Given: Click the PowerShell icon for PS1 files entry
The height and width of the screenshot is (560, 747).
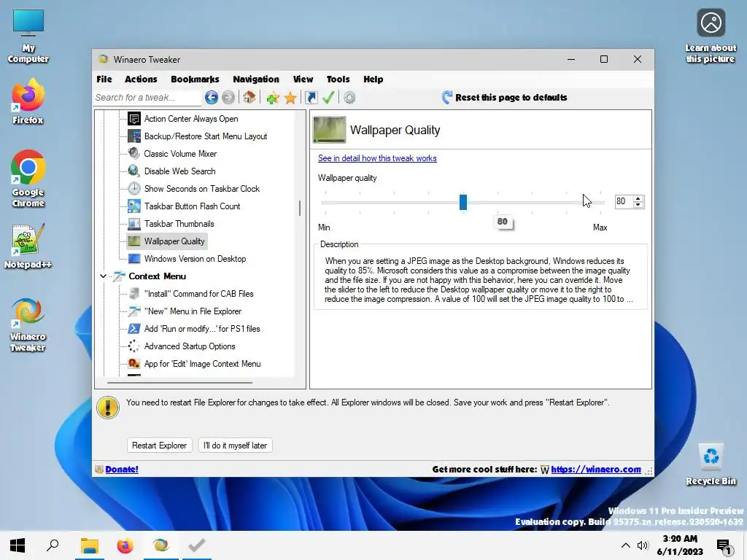Looking at the screenshot, I should (x=134, y=329).
